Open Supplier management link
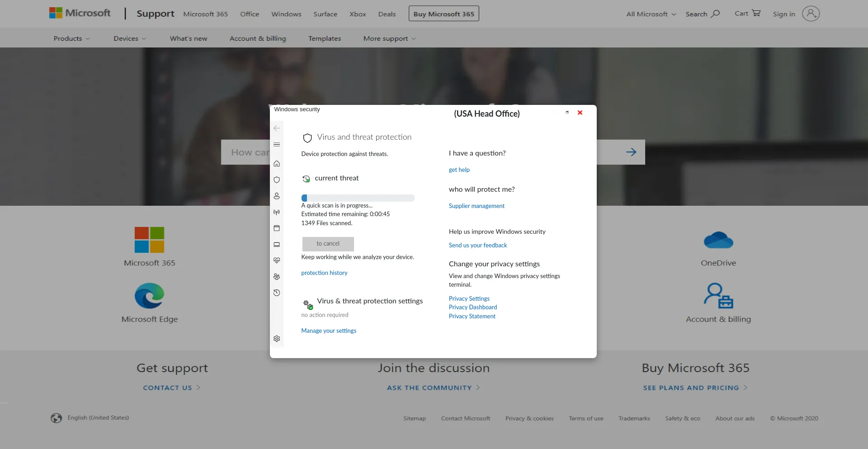Image resolution: width=868 pixels, height=449 pixels. point(476,206)
